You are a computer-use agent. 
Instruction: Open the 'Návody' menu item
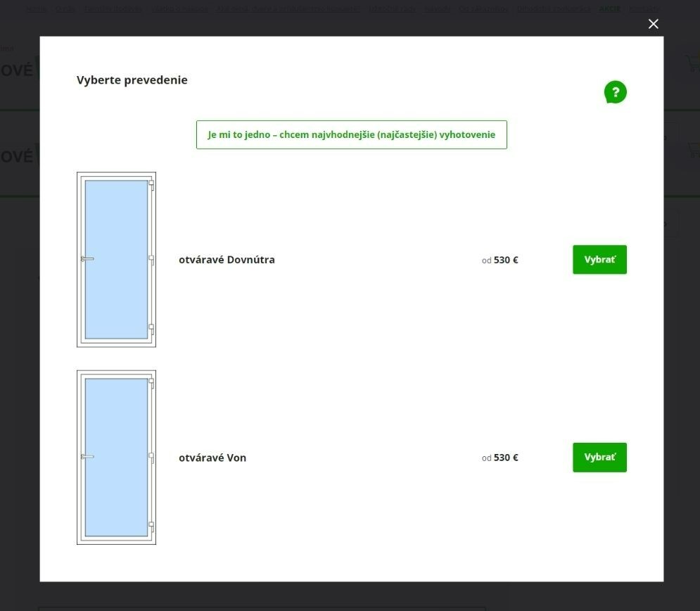436,9
